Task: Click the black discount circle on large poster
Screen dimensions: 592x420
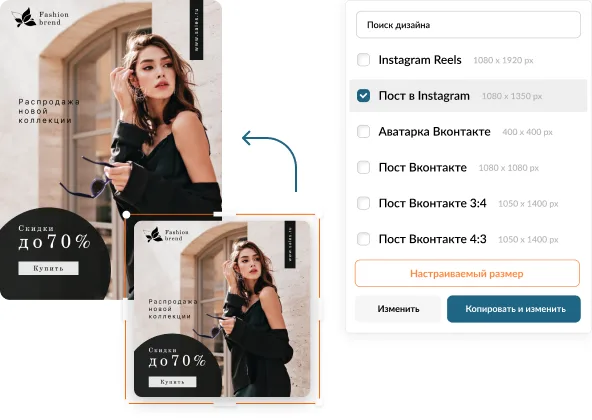Action: (54, 253)
